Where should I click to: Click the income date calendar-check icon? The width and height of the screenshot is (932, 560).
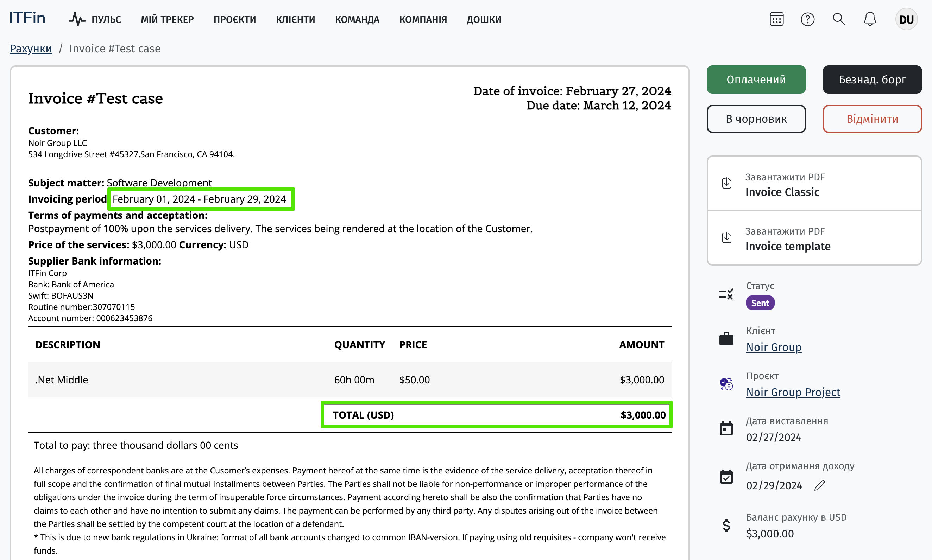click(726, 477)
